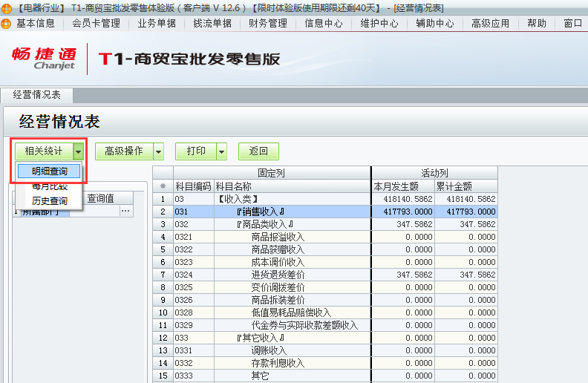588x383 pixels.
Task: Click the 高级操作 button
Action: coord(124,151)
